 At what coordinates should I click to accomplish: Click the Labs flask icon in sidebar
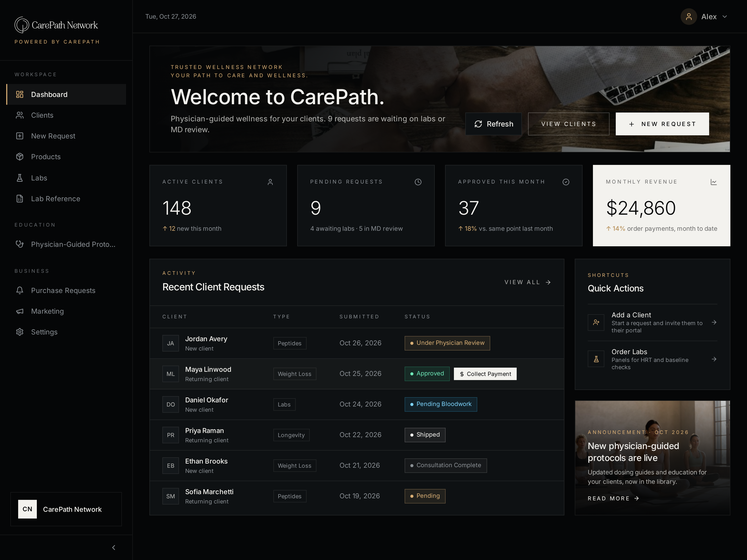(x=20, y=178)
